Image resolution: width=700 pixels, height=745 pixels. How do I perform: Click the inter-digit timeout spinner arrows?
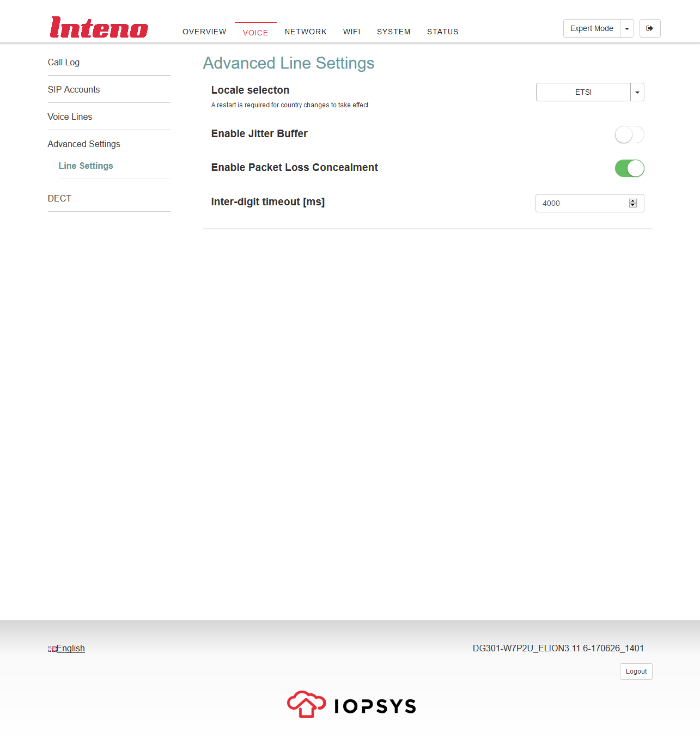[633, 203]
